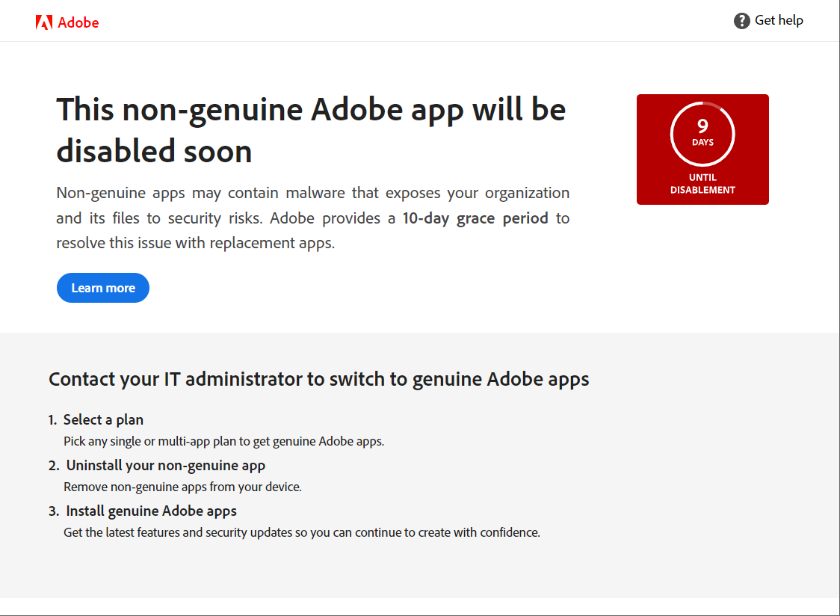Click the UNTIL DISABLEMENT label
The width and height of the screenshot is (840, 616).
coord(702,183)
